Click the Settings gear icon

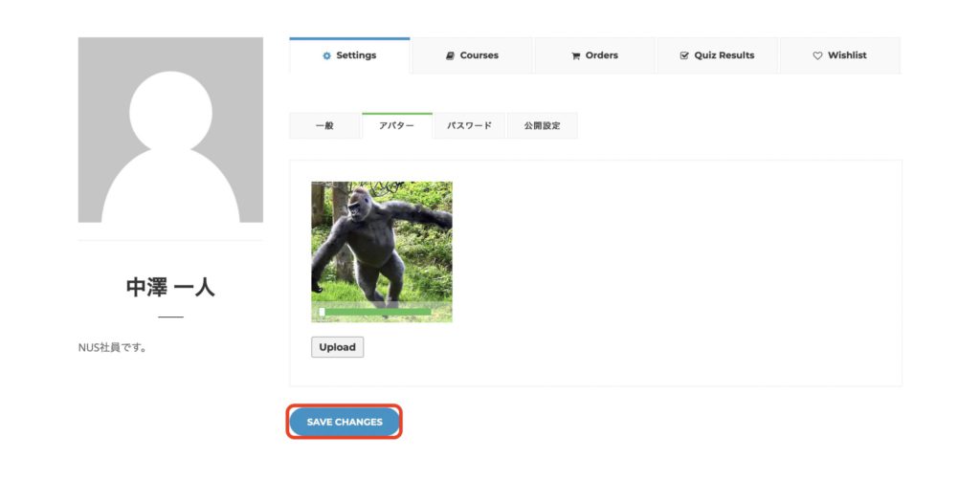(x=326, y=55)
